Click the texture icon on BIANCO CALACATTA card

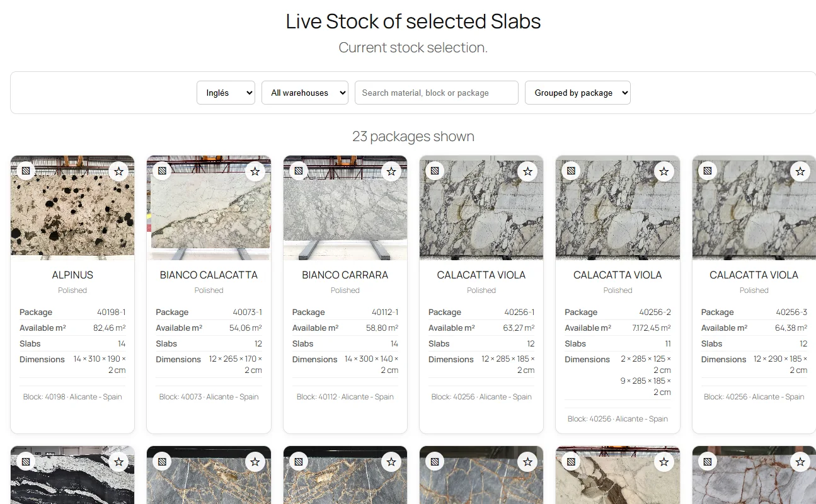pyautogui.click(x=162, y=171)
